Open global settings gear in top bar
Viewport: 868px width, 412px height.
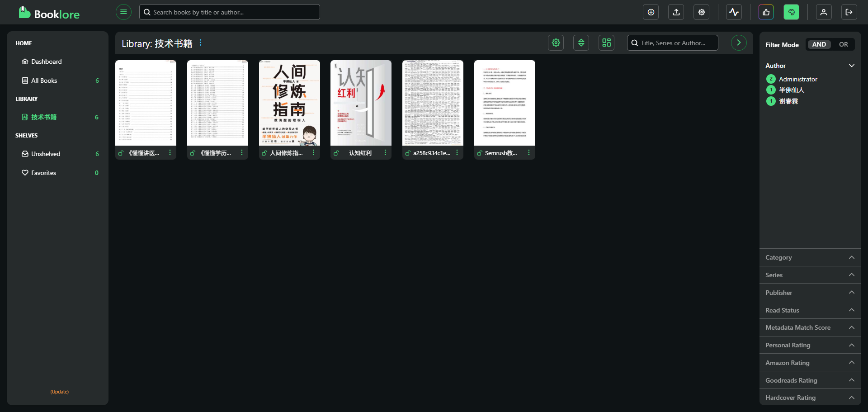coord(702,12)
